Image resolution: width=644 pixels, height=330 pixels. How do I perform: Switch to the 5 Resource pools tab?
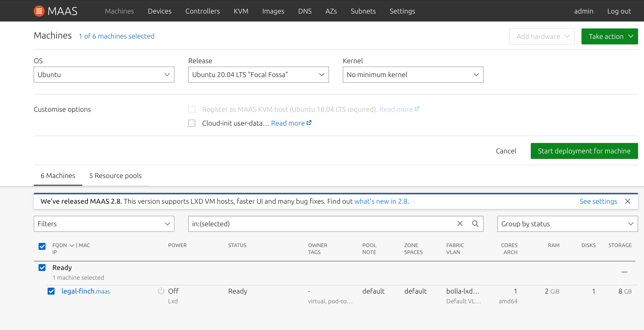pyautogui.click(x=115, y=176)
